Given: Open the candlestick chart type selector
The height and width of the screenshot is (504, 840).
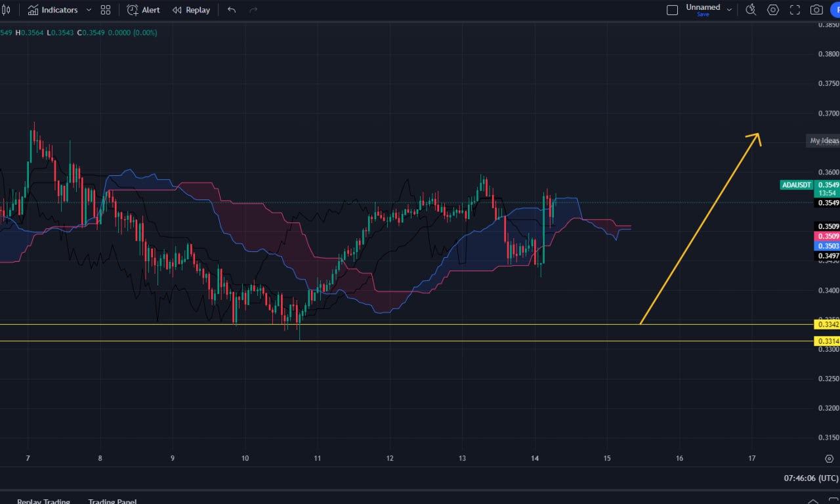Looking at the screenshot, I should click(x=6, y=10).
